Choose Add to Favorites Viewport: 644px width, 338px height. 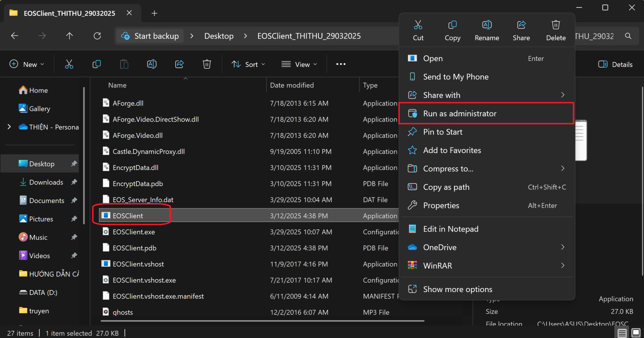(487, 150)
